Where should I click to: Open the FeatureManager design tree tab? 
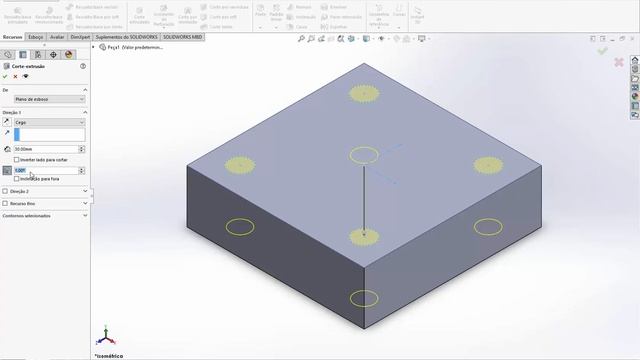click(x=8, y=55)
